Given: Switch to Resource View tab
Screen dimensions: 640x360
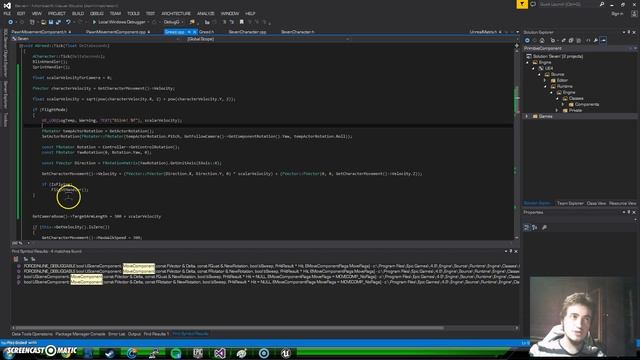Looking at the screenshot, I should tap(622, 203).
